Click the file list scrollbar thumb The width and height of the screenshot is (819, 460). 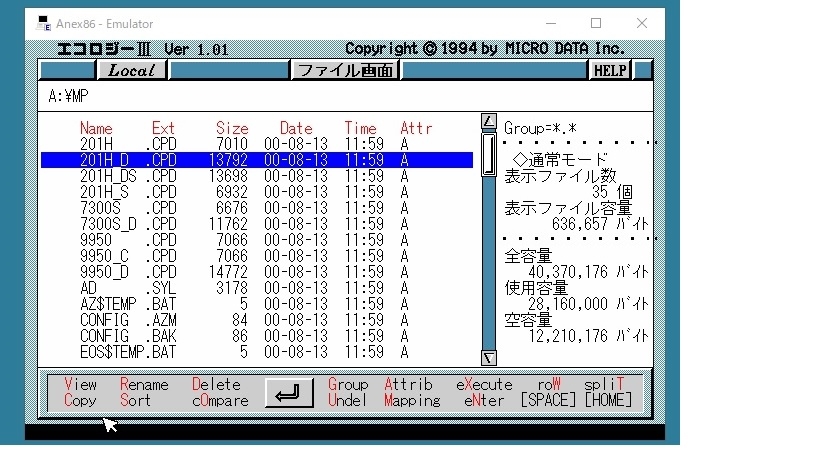pyautogui.click(x=488, y=155)
